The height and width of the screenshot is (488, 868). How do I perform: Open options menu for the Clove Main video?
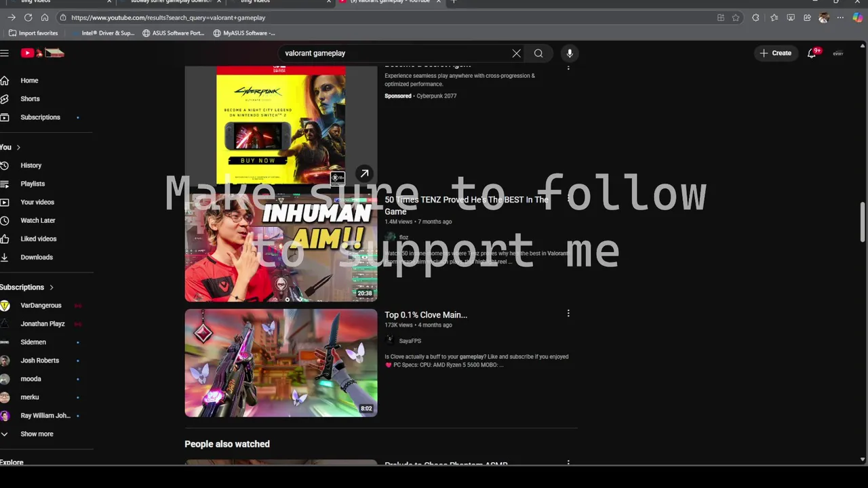(568, 313)
